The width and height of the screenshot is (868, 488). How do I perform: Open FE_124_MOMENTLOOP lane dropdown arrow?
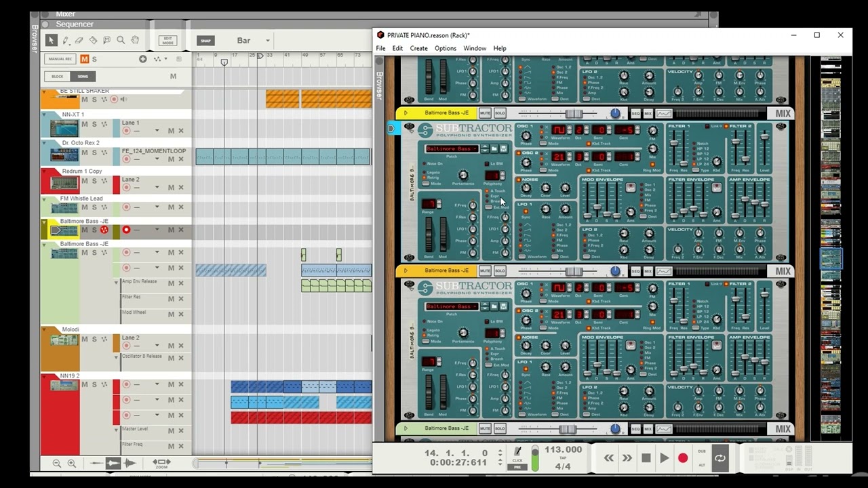tap(157, 159)
